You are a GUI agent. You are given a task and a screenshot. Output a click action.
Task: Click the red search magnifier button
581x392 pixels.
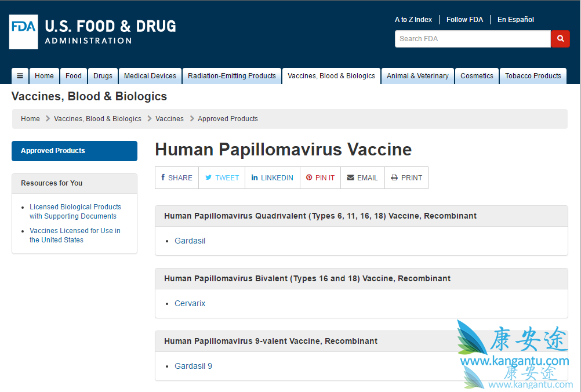560,39
